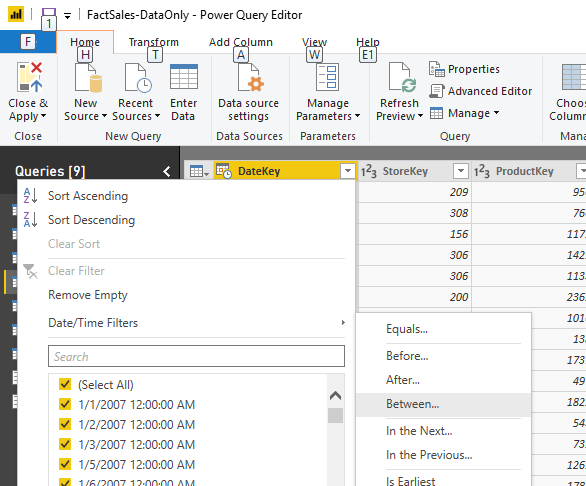
Task: Open the DateKey column filter dropdown
Action: [x=348, y=171]
